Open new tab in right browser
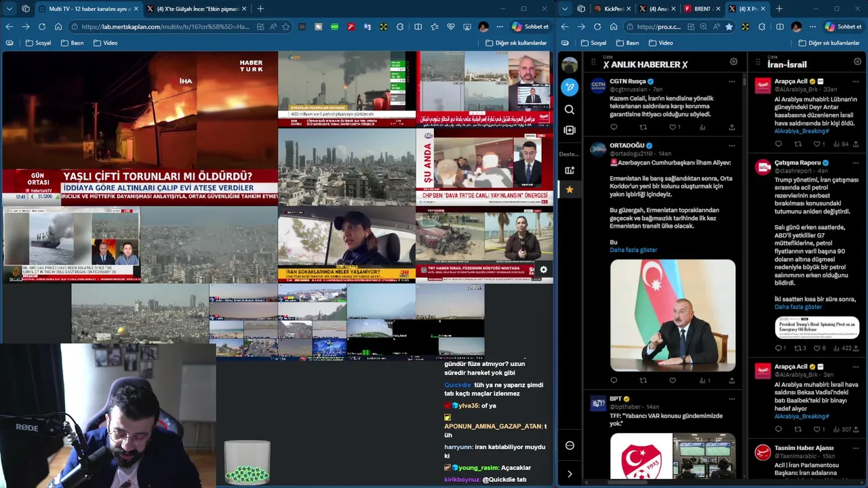This screenshot has width=868, height=488. coord(779,9)
